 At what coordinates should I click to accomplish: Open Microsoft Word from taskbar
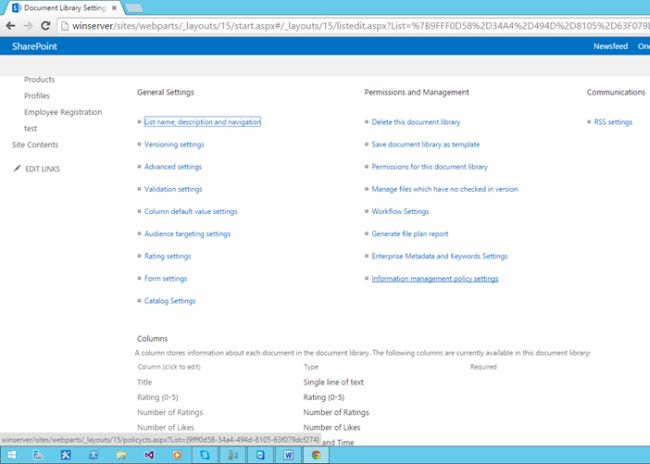pyautogui.click(x=289, y=455)
